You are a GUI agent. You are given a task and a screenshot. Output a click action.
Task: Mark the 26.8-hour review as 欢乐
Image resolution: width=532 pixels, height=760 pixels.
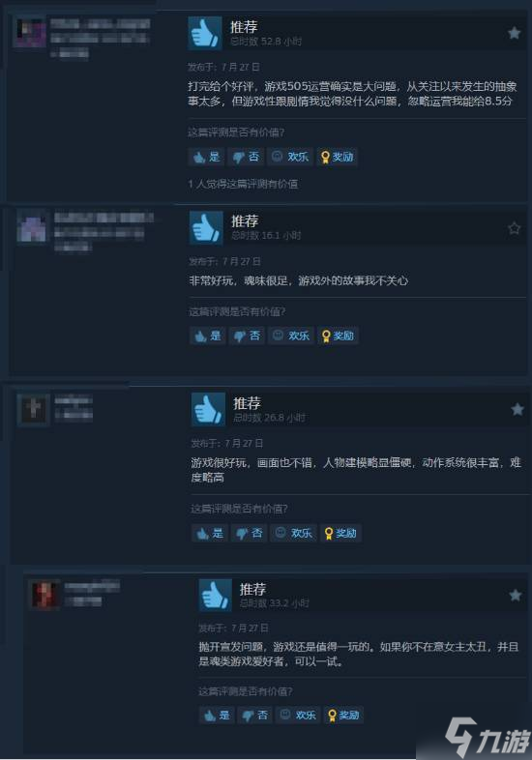293,533
